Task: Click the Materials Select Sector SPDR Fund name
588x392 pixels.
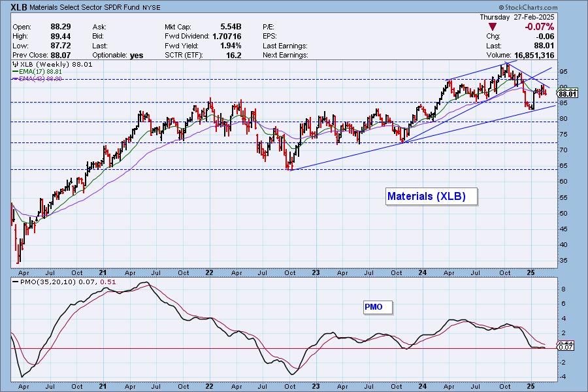Action: tap(85, 7)
